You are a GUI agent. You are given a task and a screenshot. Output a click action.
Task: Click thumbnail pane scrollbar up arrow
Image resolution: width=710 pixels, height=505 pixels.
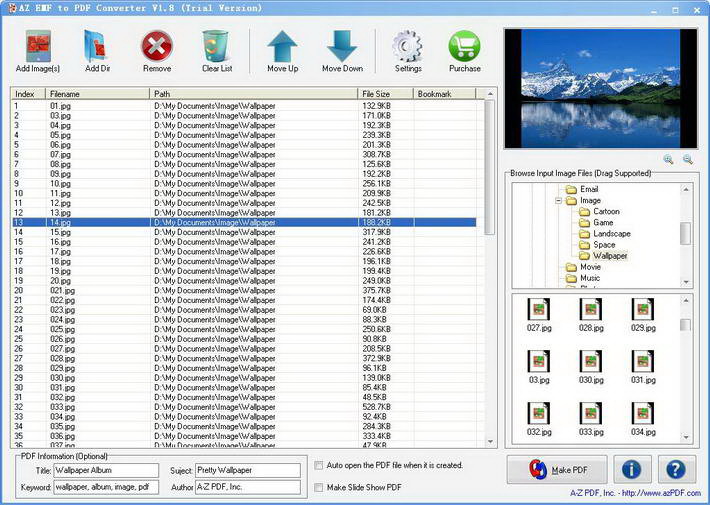(x=686, y=301)
